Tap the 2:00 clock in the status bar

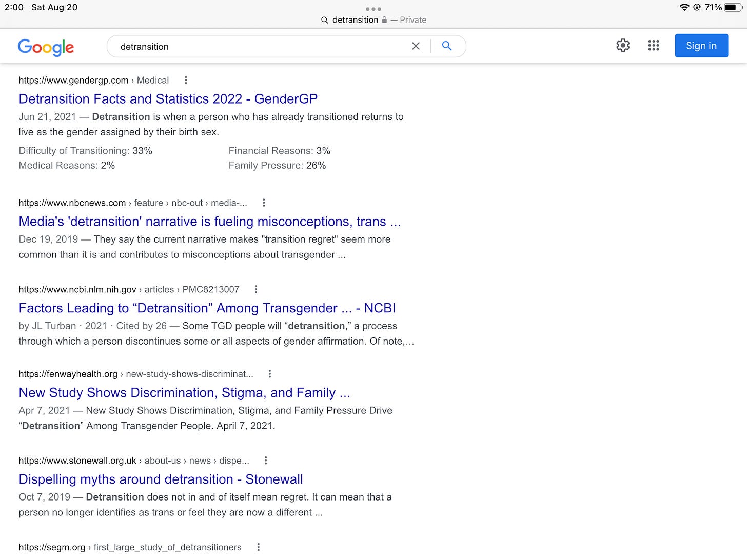14,7
